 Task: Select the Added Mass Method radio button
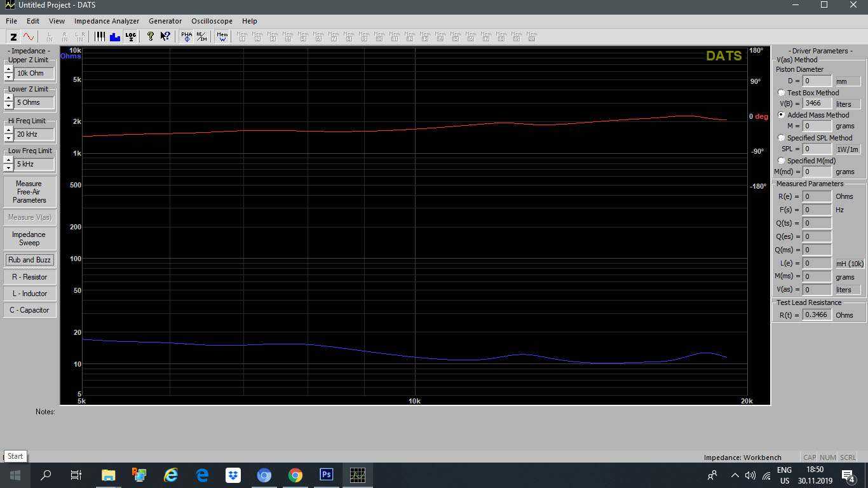pos(782,115)
